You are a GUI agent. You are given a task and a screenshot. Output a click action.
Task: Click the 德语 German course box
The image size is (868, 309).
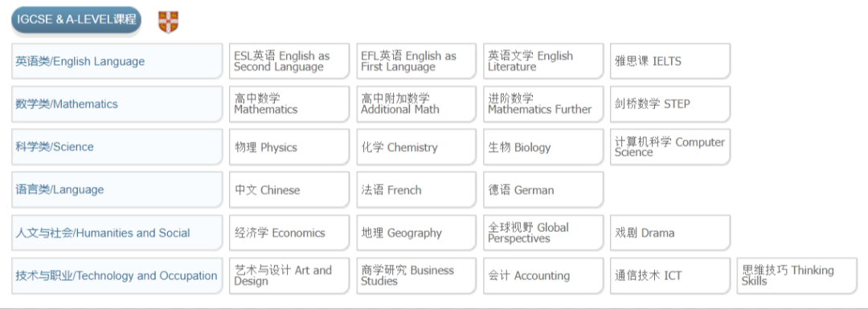[543, 189]
